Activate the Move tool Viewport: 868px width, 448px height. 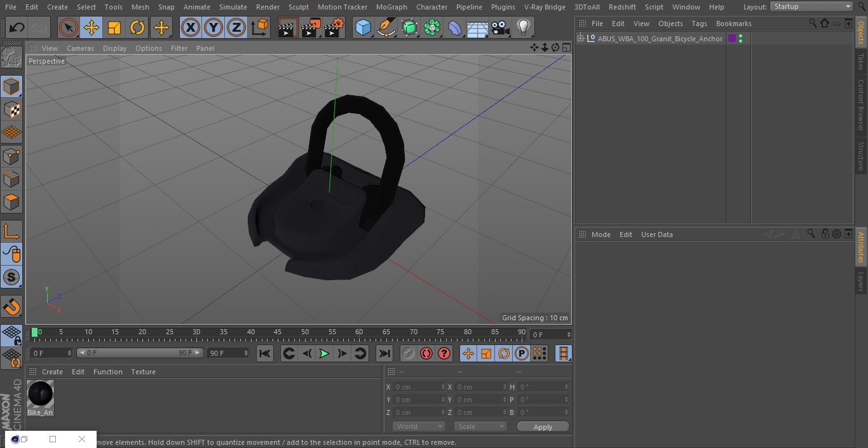(x=91, y=28)
